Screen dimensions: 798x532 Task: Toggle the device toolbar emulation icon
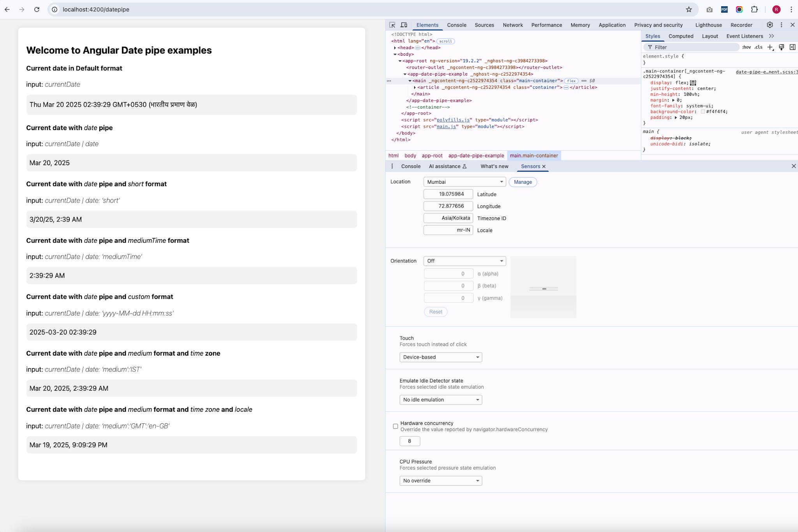pyautogui.click(x=404, y=25)
